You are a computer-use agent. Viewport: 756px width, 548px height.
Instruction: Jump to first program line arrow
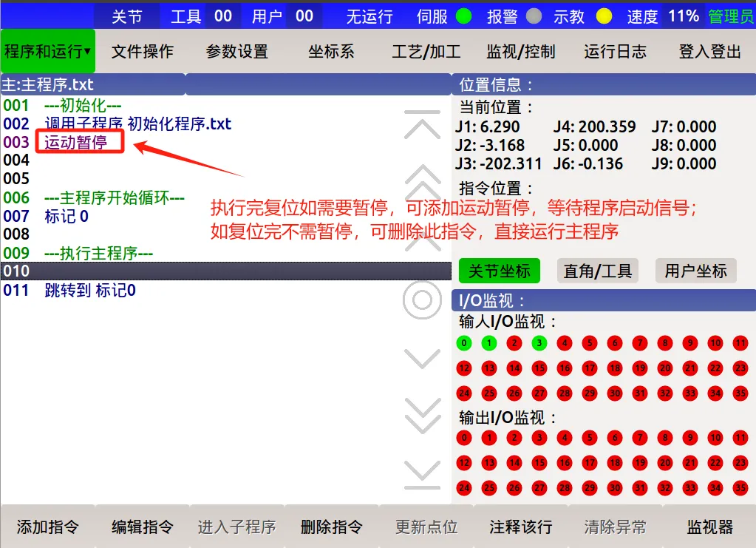tap(422, 124)
